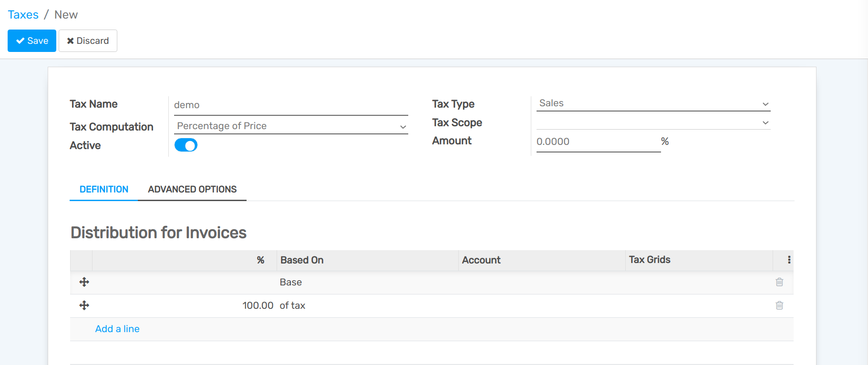Open the empty Tax Scope dropdown
Image resolution: width=868 pixels, height=365 pixels.
point(653,122)
